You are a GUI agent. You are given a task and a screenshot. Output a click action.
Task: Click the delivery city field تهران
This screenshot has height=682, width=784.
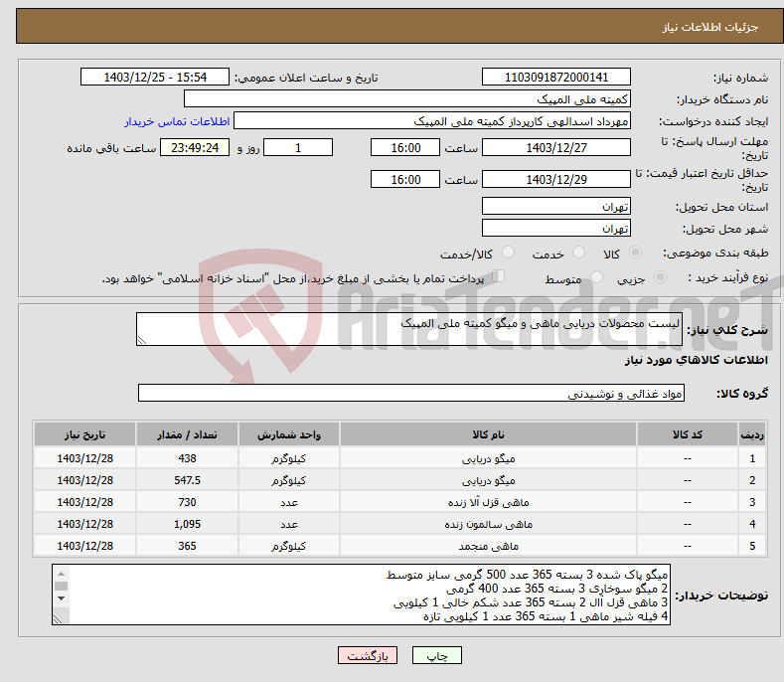(x=556, y=229)
